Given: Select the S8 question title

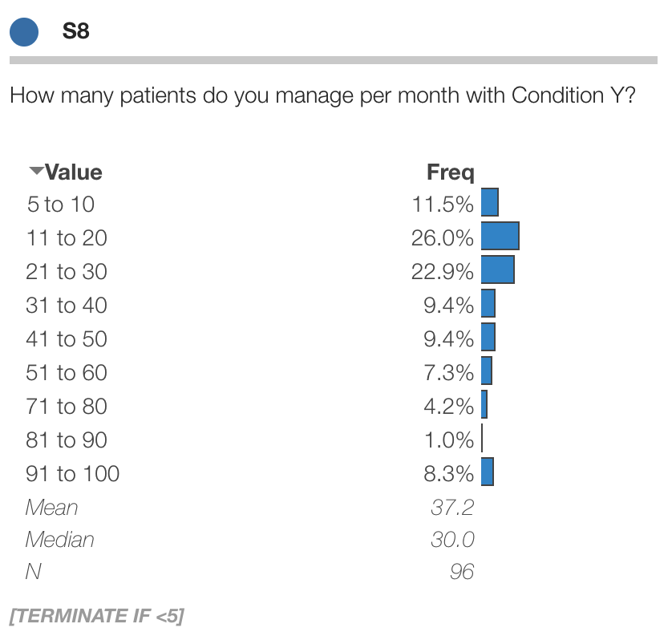Looking at the screenshot, I should 76,32.
